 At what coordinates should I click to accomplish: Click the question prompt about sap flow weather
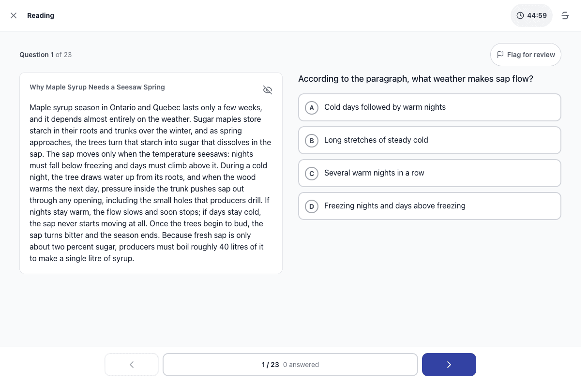click(x=416, y=79)
